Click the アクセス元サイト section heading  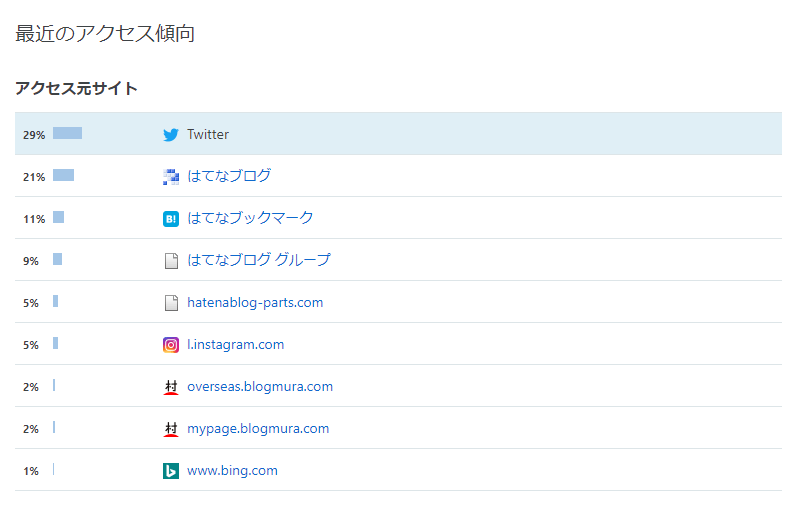[x=77, y=88]
